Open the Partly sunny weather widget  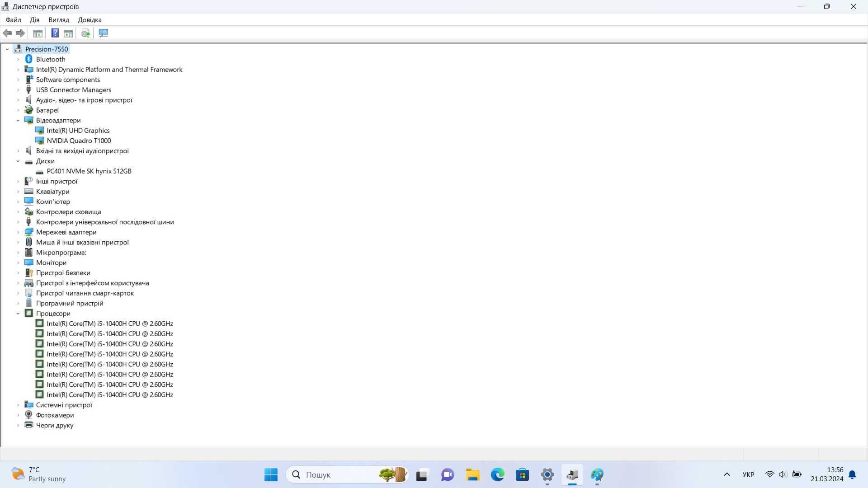pos(38,474)
